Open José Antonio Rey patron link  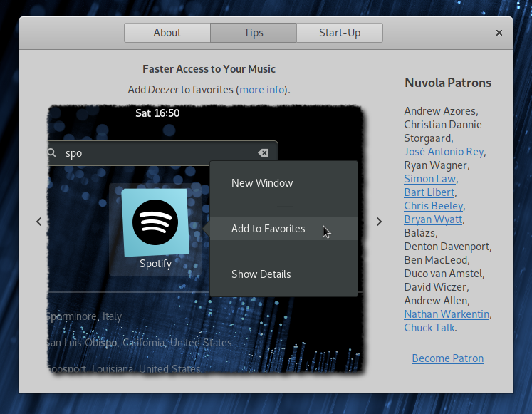[444, 151]
